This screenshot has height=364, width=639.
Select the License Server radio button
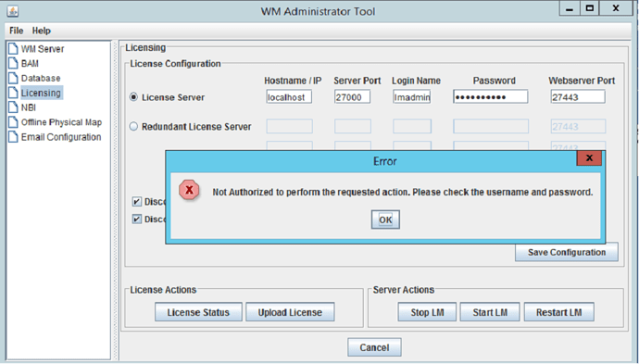pos(133,97)
